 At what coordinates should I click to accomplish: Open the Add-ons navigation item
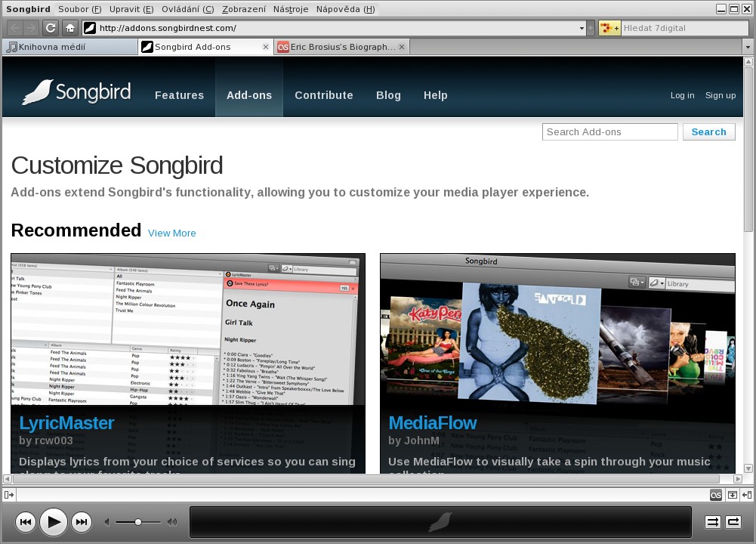point(249,95)
